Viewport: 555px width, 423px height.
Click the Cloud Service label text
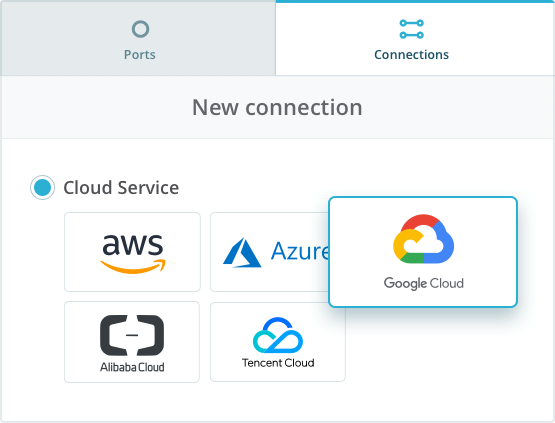tap(121, 188)
